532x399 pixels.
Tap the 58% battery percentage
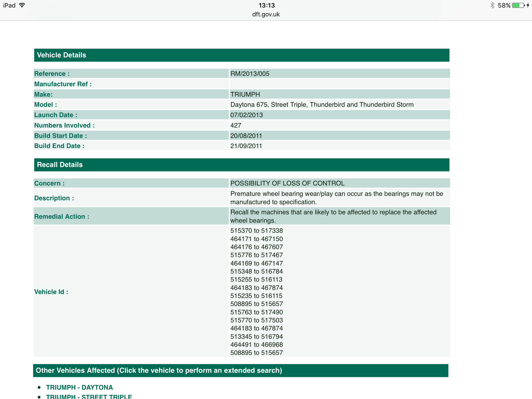(x=504, y=5)
